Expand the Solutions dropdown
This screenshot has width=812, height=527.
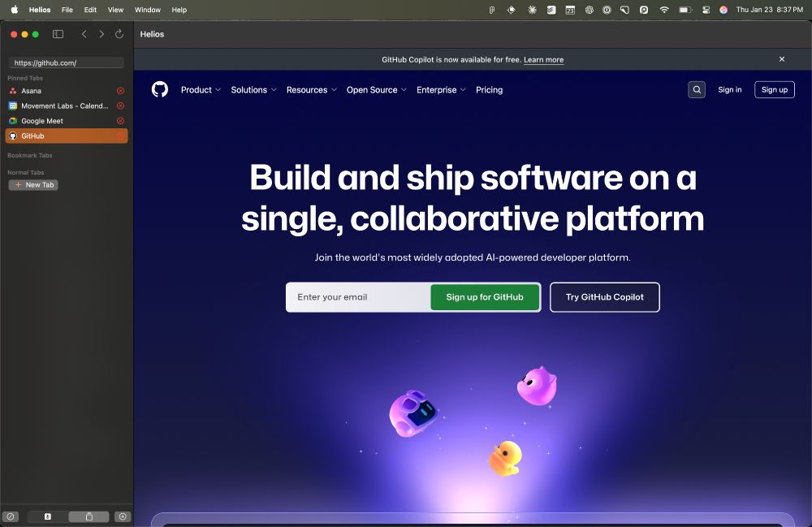click(253, 89)
